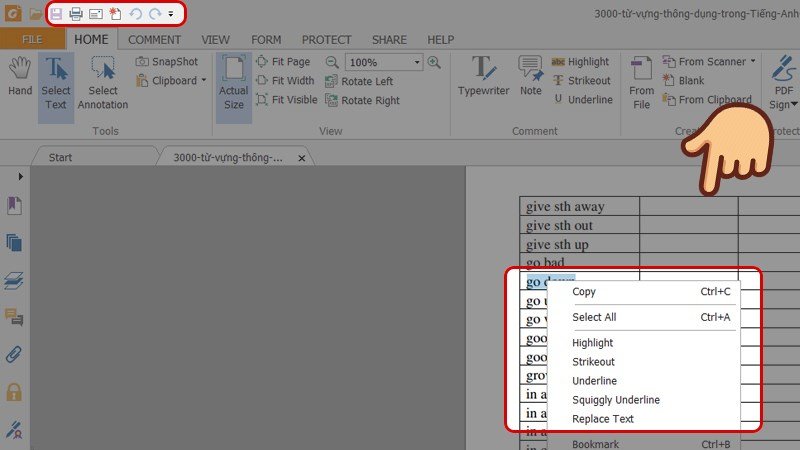Click the Open folder icon at top left
Screen dimensions: 800x450
[x=35, y=14]
